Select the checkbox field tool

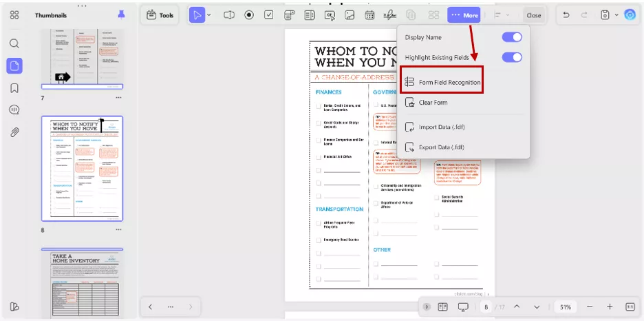269,15
